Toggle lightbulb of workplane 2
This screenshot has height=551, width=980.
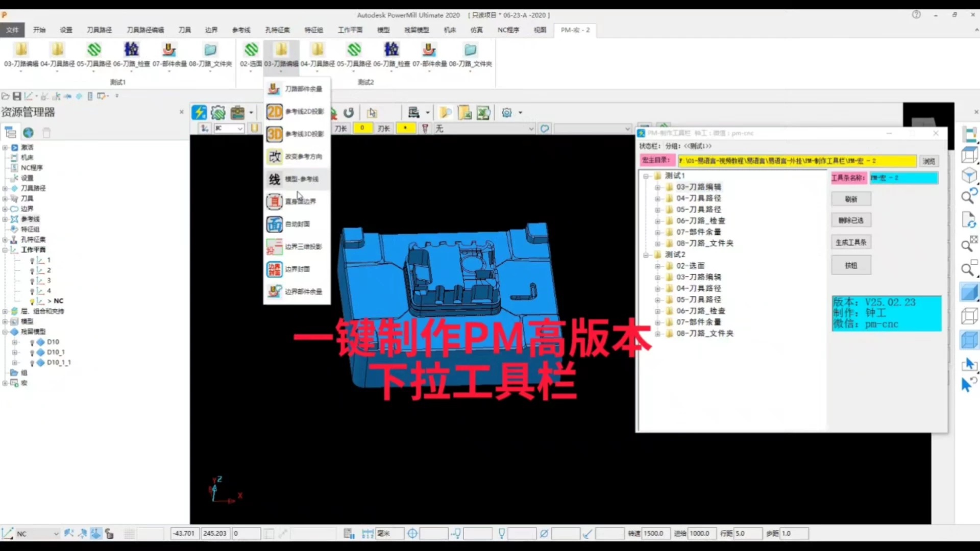(x=32, y=271)
